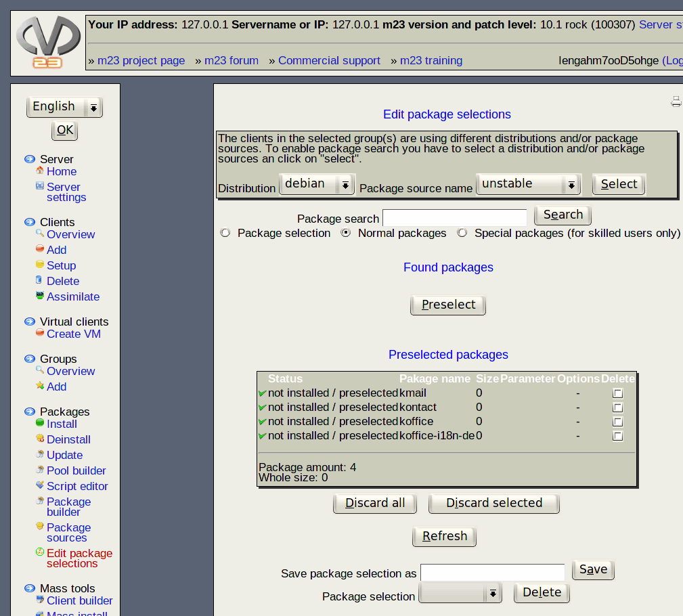The image size is (683, 616).
Task: Tick the Delete checkbox for kmail
Action: [617, 393]
